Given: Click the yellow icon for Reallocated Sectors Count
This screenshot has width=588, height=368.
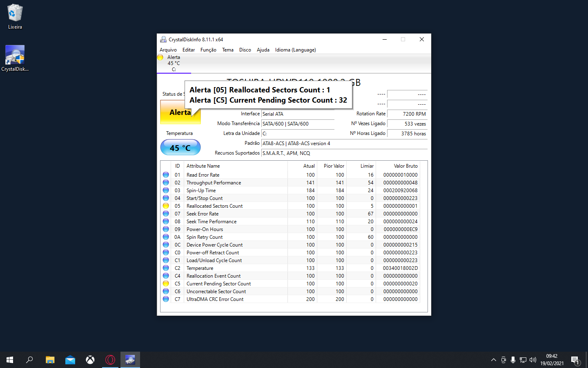Looking at the screenshot, I should 166,206.
